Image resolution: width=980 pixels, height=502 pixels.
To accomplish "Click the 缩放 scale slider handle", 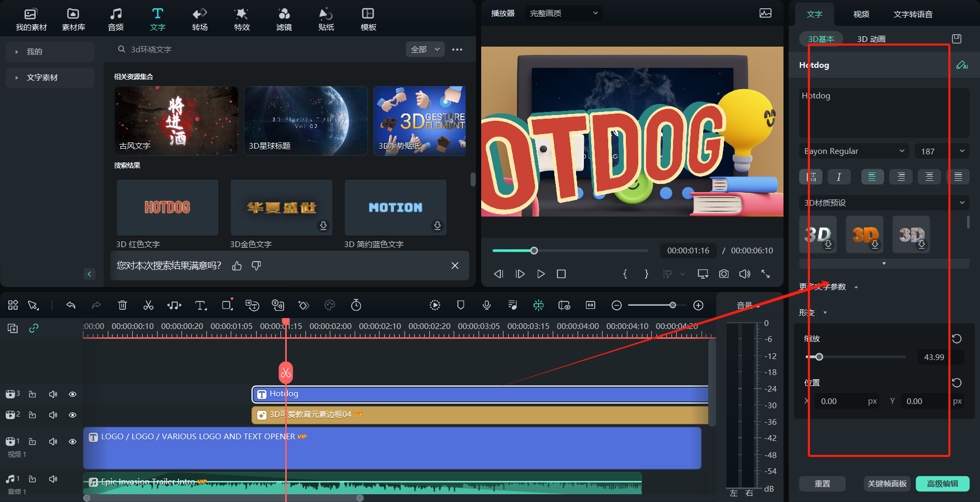I will [819, 357].
